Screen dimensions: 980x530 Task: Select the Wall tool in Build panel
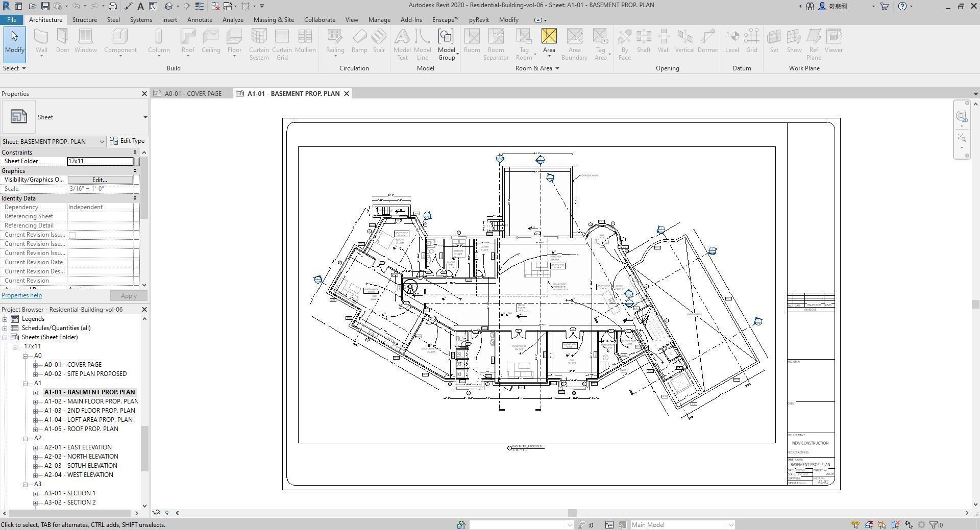pyautogui.click(x=41, y=42)
